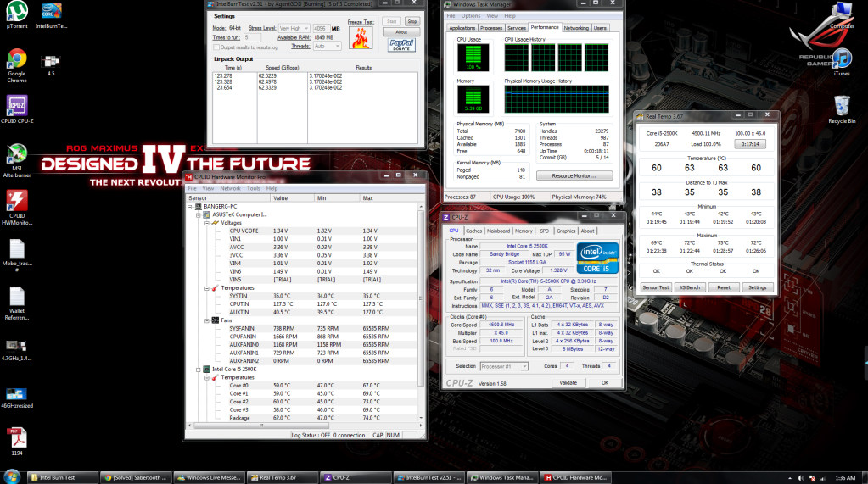Click the Sensor Test button in Real Temp
The image size is (868, 484).
coord(656,287)
